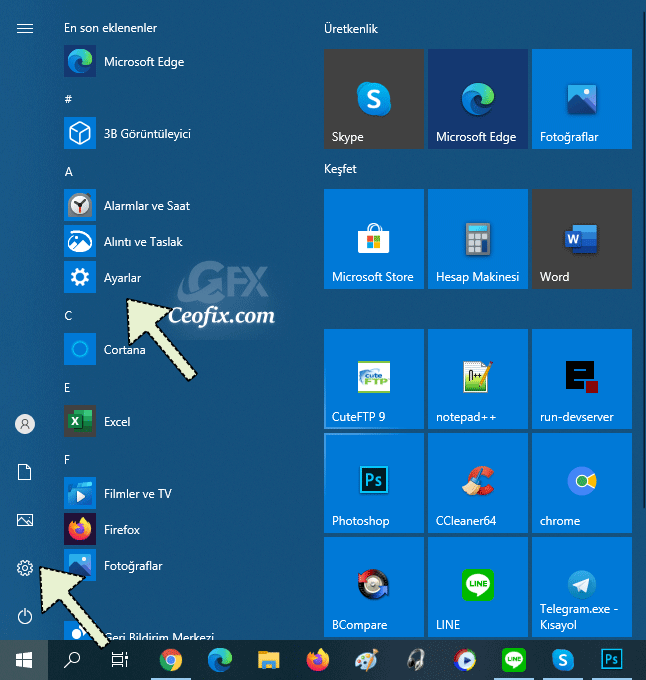The width and height of the screenshot is (646, 680).
Task: Click the Power icon in sidebar
Action: [x=25, y=616]
